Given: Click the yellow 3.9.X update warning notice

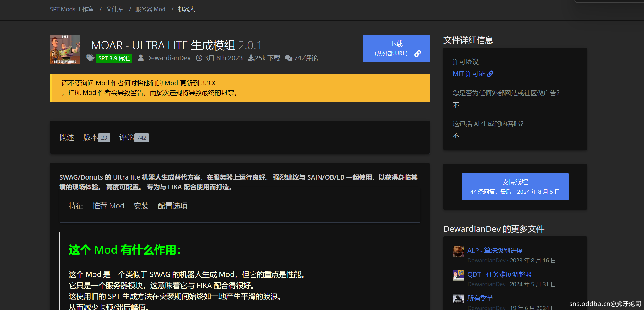Looking at the screenshot, I should point(240,88).
